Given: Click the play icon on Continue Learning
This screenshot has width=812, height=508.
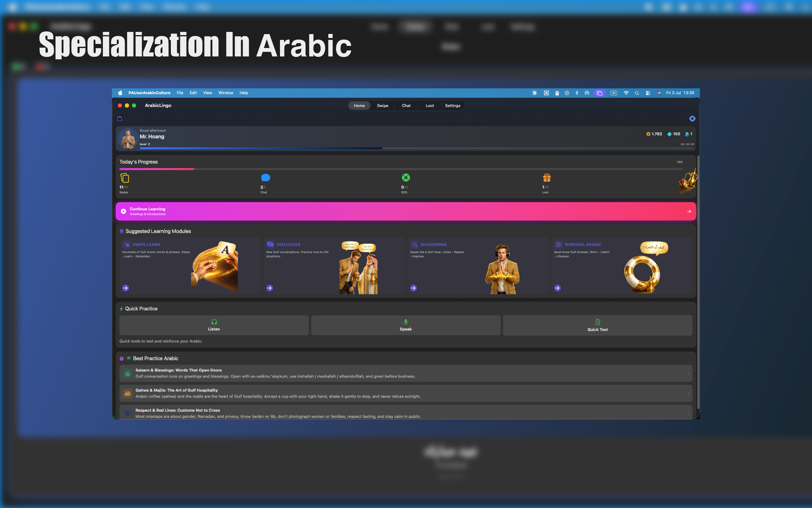Looking at the screenshot, I should tap(123, 211).
